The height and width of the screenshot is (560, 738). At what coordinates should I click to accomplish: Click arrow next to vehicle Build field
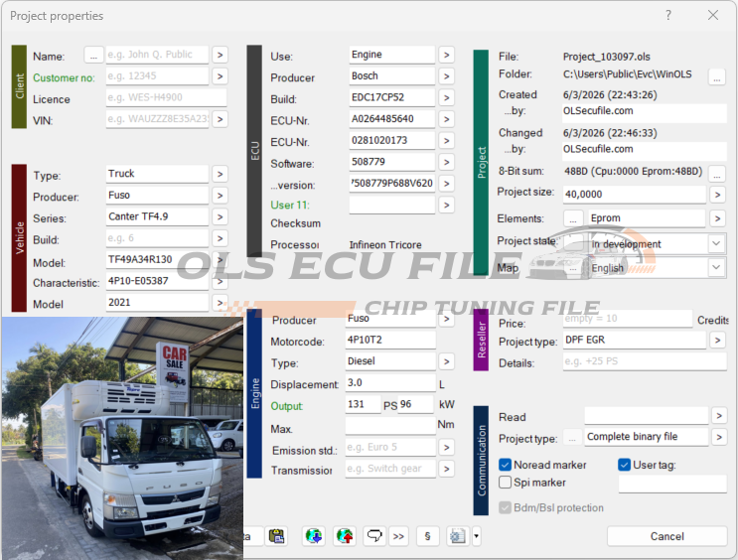(220, 238)
